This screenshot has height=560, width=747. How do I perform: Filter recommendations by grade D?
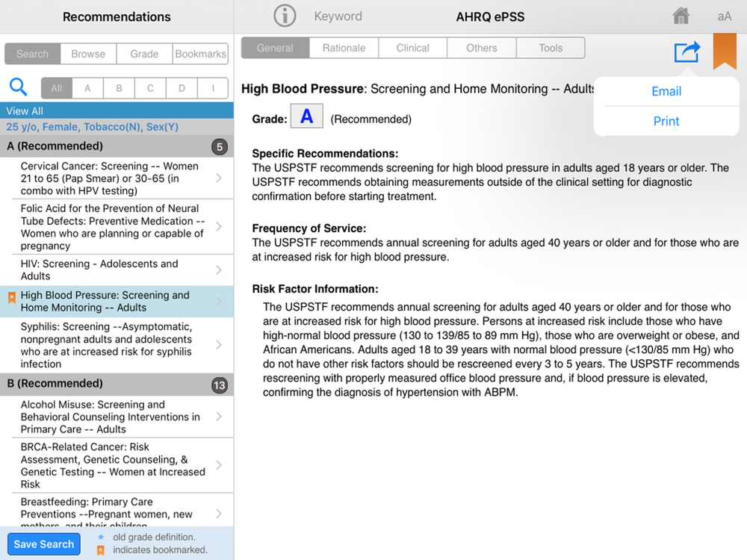[182, 88]
